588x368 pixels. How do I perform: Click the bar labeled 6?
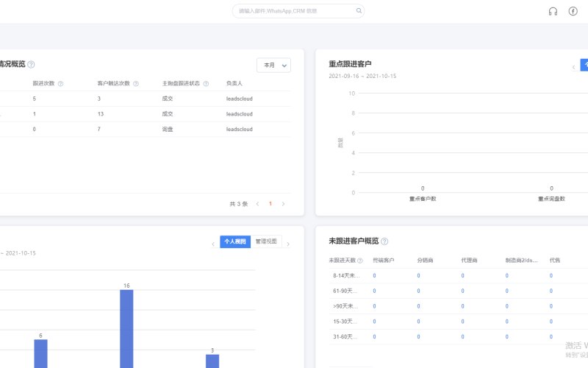41,354
